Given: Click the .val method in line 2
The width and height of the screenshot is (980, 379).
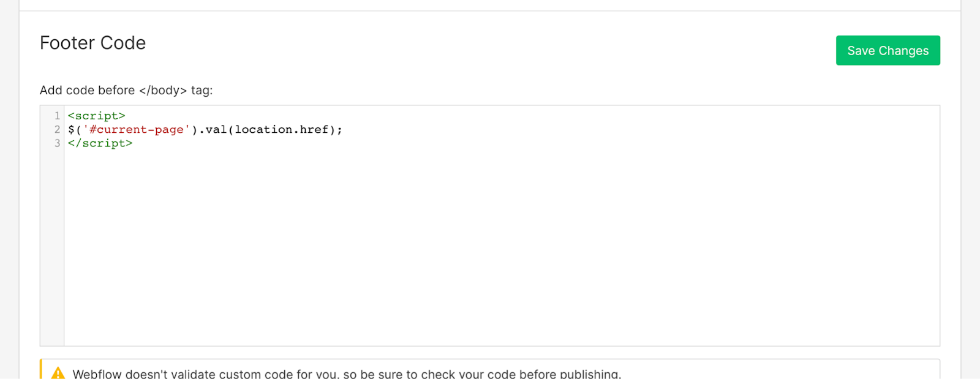Looking at the screenshot, I should click(216, 129).
